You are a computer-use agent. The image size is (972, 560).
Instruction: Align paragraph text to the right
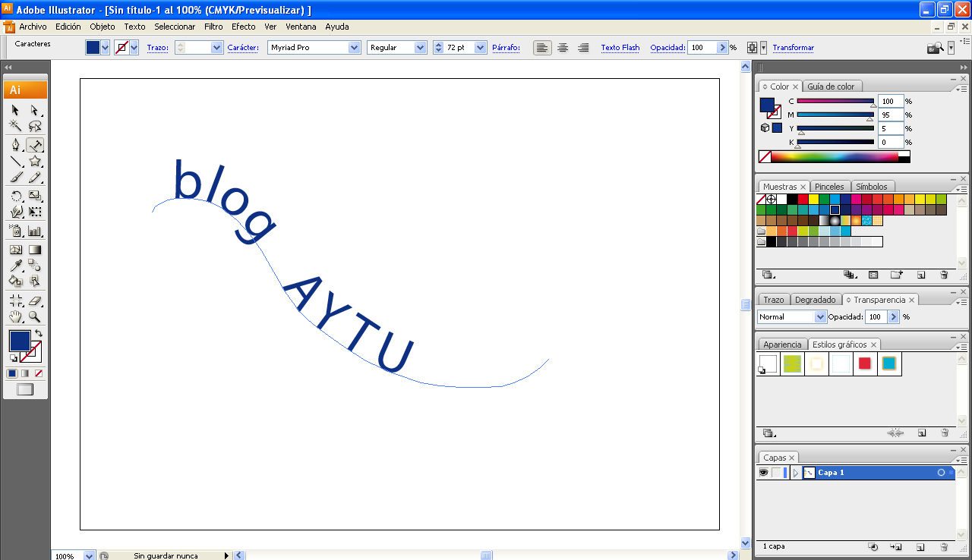pyautogui.click(x=583, y=47)
